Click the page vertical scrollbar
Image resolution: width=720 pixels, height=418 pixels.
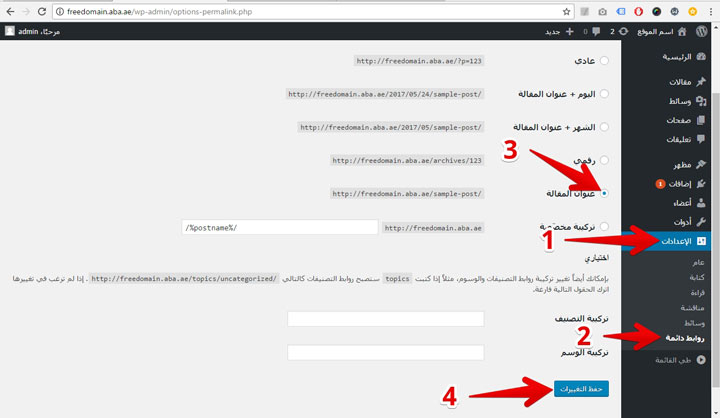point(715,239)
